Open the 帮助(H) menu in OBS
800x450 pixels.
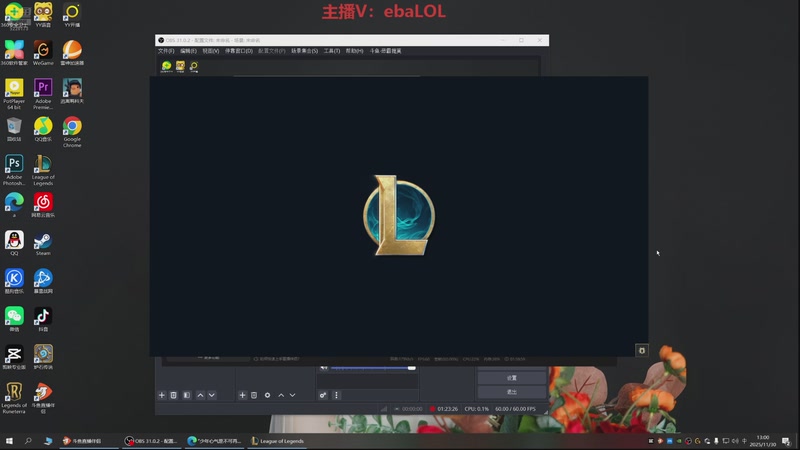[x=354, y=51]
